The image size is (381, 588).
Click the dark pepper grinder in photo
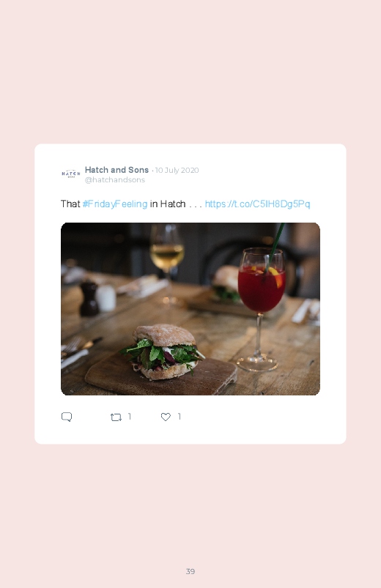(89, 299)
